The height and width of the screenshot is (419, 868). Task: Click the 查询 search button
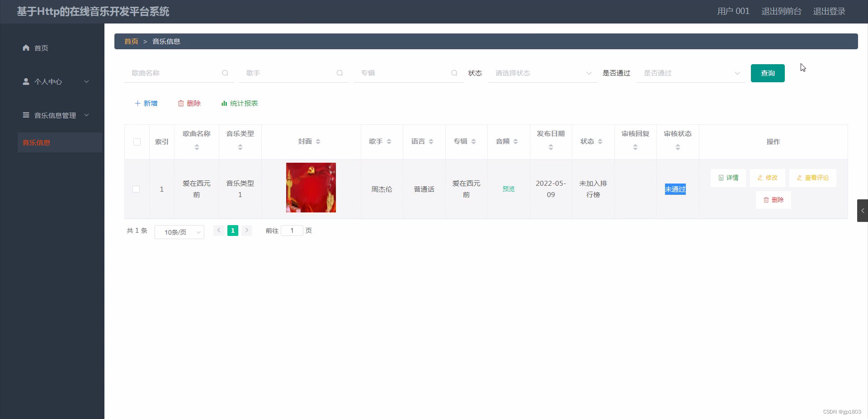(768, 73)
